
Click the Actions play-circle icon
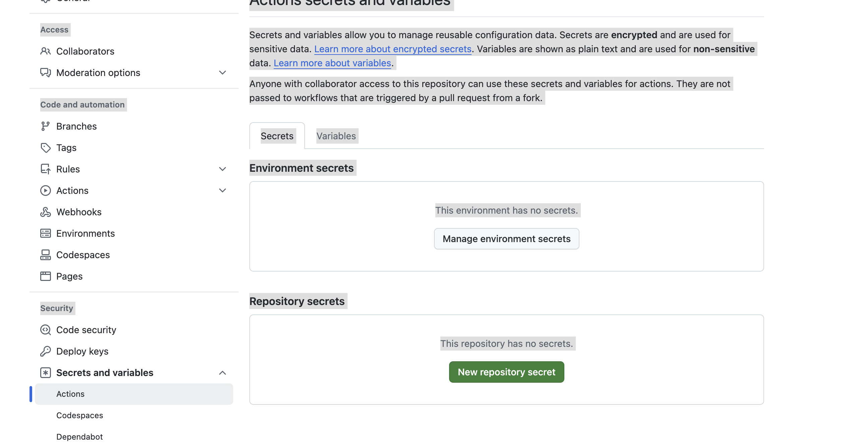point(46,191)
